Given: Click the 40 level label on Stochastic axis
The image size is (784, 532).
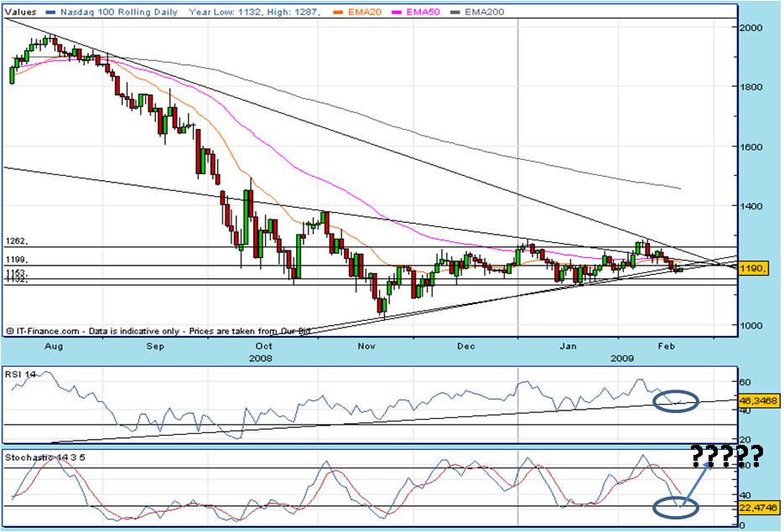Looking at the screenshot, I should [x=745, y=495].
